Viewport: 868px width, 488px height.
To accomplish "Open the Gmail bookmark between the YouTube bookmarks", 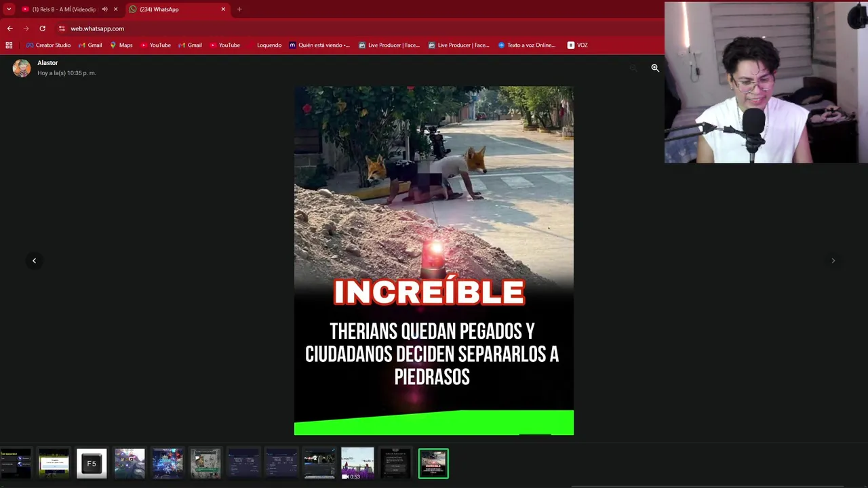I will (x=190, y=45).
